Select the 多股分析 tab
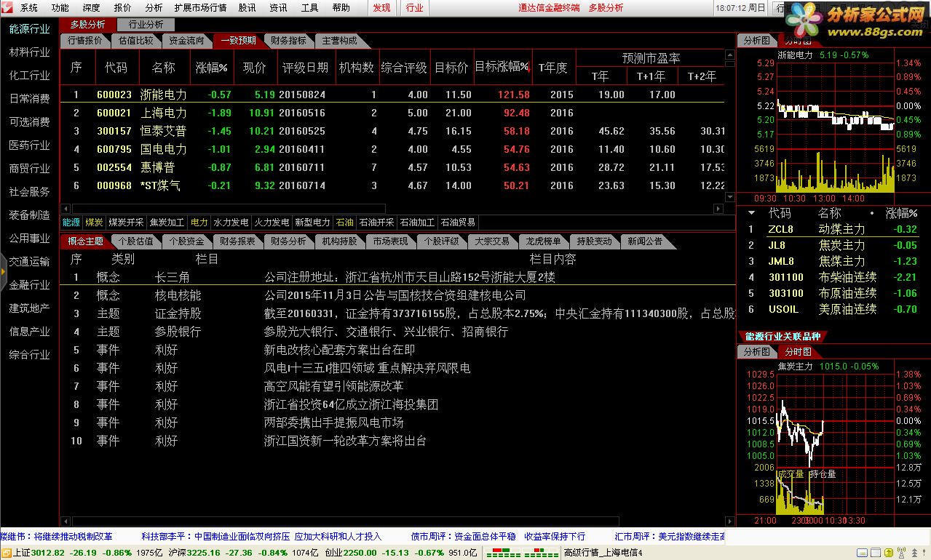This screenshot has width=931, height=560. 87,25
